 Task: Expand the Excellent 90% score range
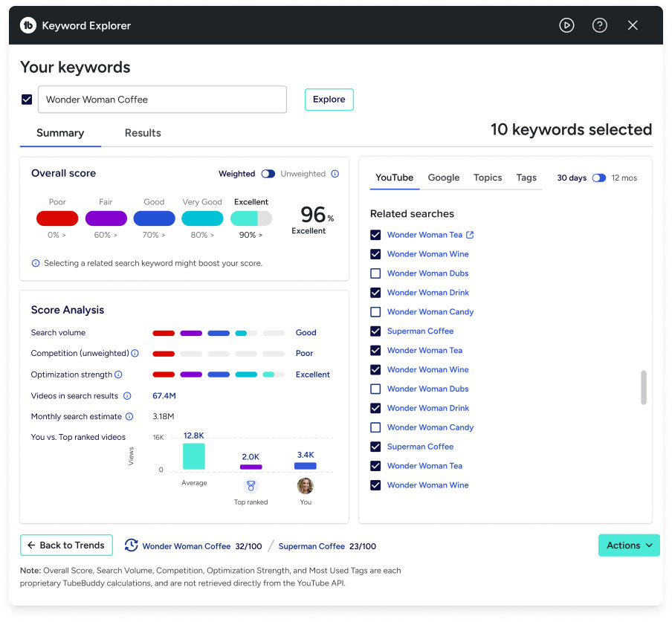251,235
